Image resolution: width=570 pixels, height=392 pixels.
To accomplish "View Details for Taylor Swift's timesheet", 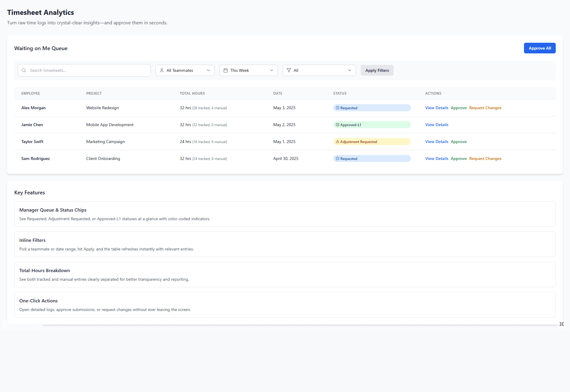I will coord(437,142).
